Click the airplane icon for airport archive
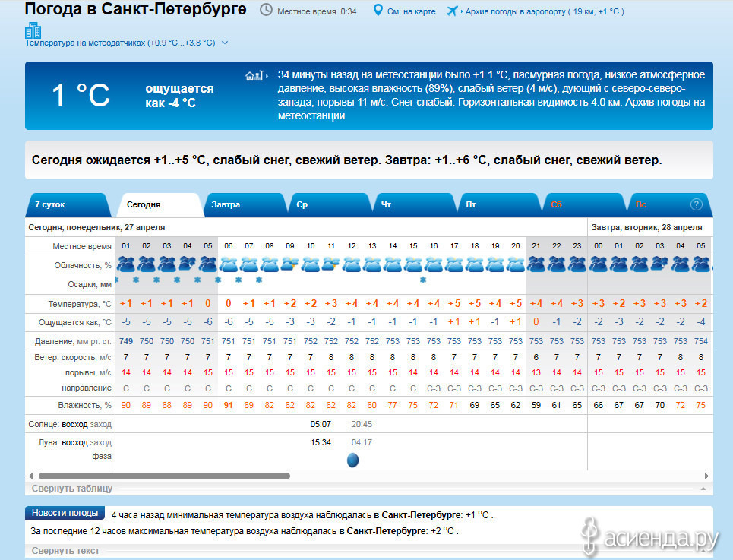This screenshot has height=560, width=733. tap(453, 11)
